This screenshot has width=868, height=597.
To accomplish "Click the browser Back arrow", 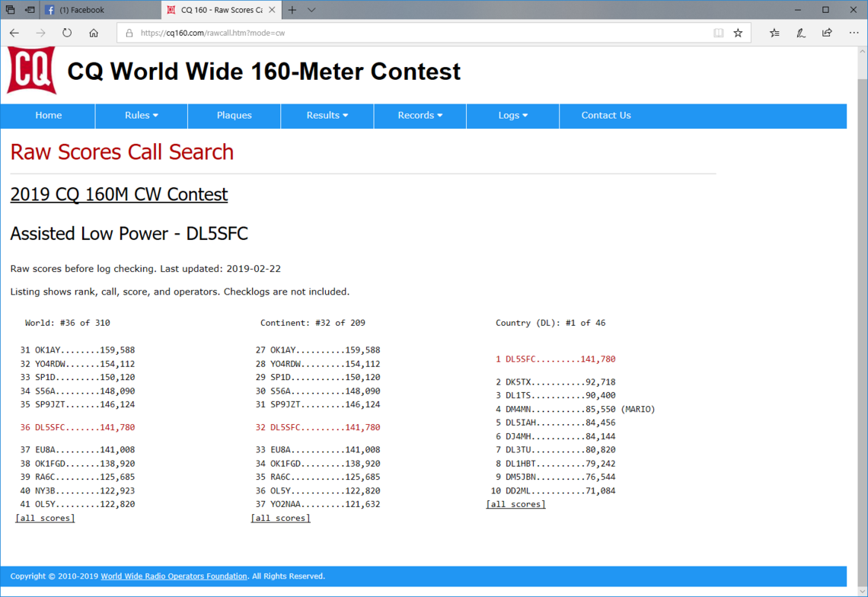I will point(14,34).
